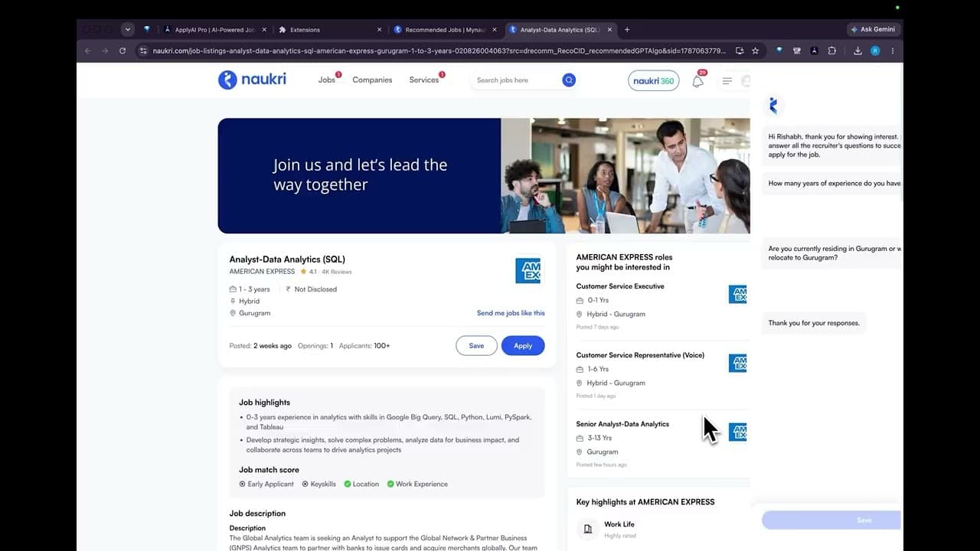The image size is (980, 551).
Task: Go back in browser history
Action: [87, 51]
